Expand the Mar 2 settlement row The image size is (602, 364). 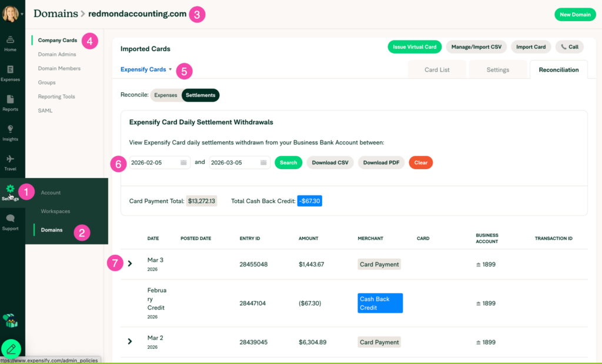click(x=130, y=341)
